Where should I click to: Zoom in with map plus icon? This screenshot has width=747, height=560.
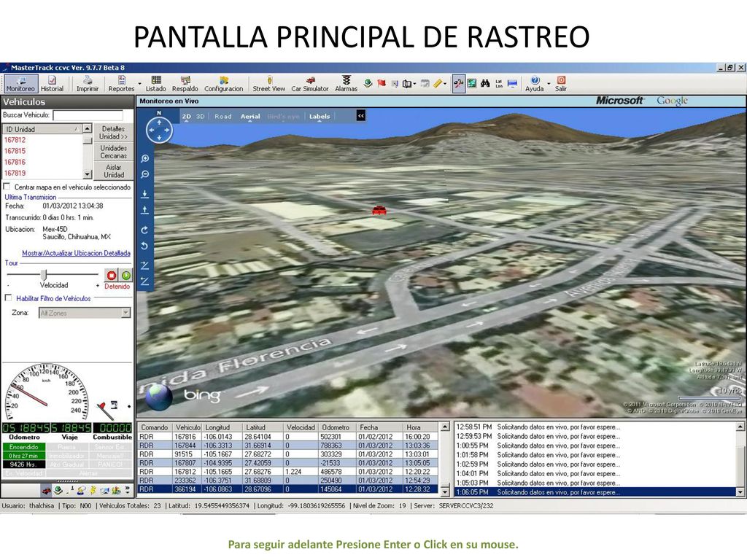pos(145,158)
